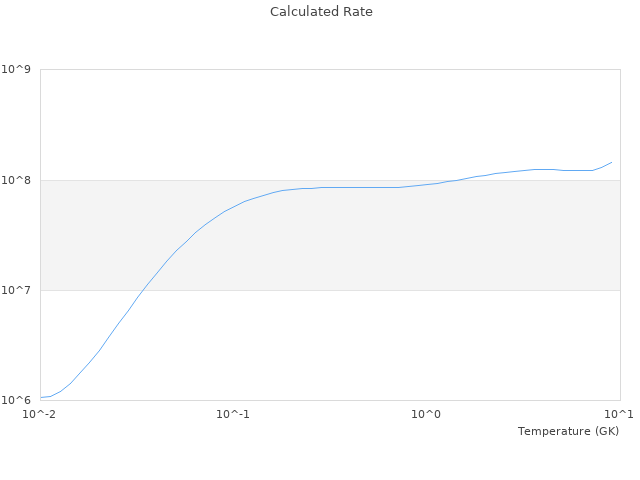Select the 10^9 y-axis tick label

(x=17, y=69)
